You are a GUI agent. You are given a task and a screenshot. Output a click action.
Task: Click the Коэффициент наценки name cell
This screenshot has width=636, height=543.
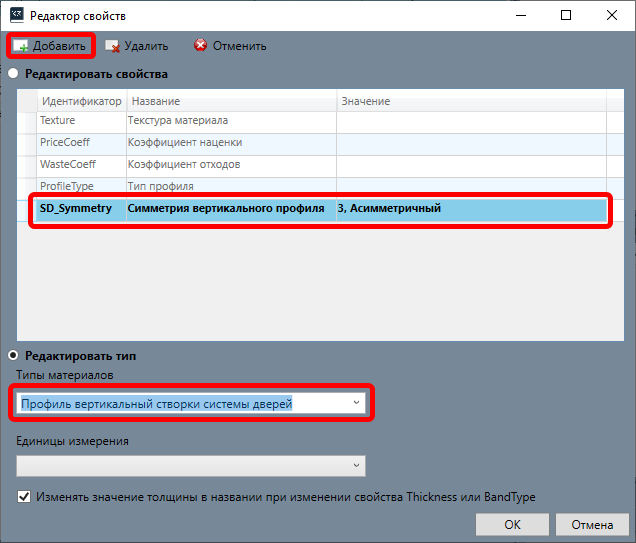232,142
